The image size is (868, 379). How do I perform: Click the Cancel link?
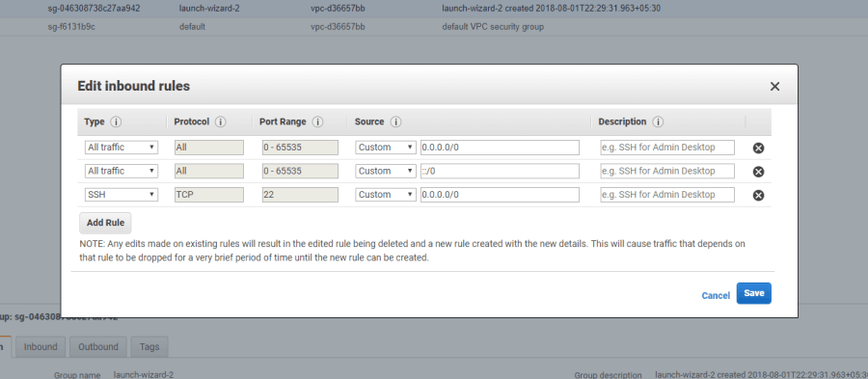[716, 295]
